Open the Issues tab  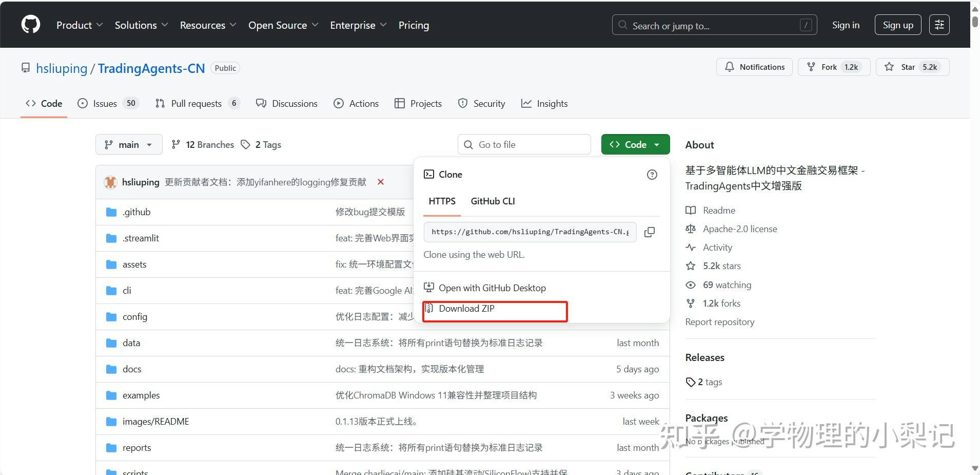tap(105, 104)
